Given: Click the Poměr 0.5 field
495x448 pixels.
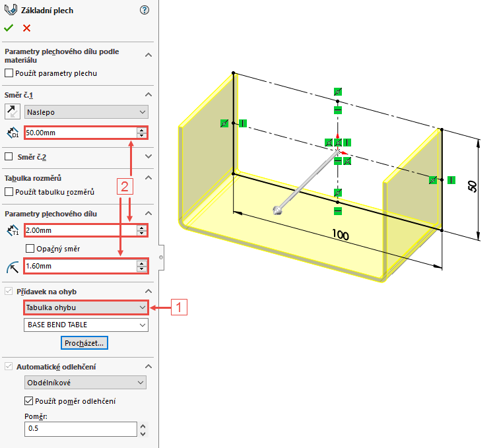Looking at the screenshot, I should coord(81,429).
